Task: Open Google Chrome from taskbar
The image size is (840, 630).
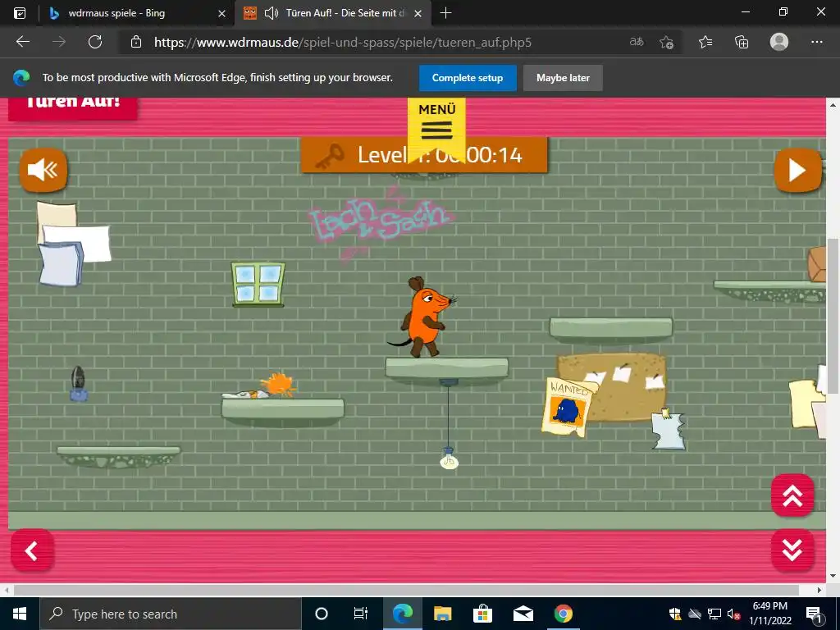Action: click(563, 614)
